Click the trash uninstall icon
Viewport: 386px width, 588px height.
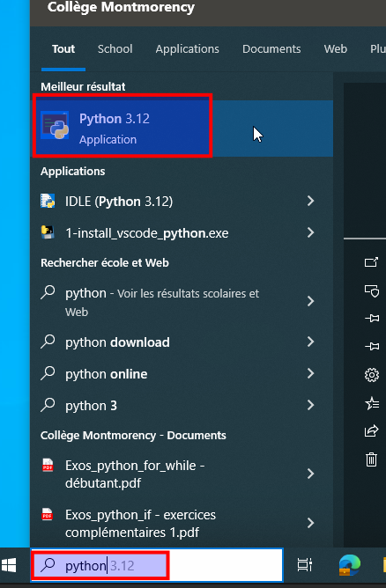coord(371,459)
